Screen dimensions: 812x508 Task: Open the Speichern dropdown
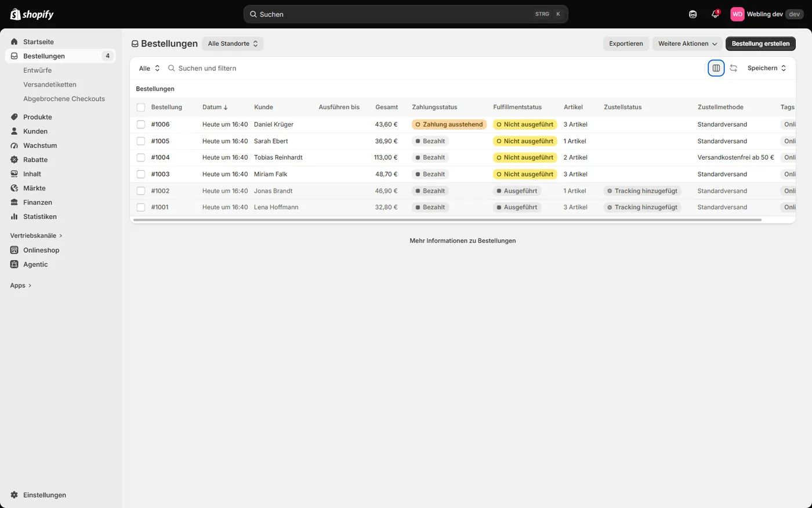coord(767,68)
